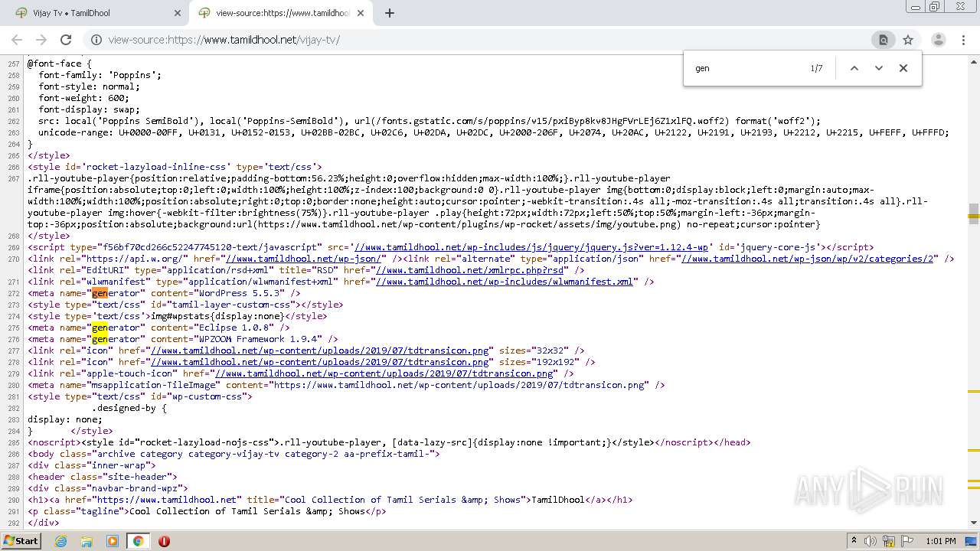Click line number 285
The height and width of the screenshot is (551, 980).
(14, 442)
